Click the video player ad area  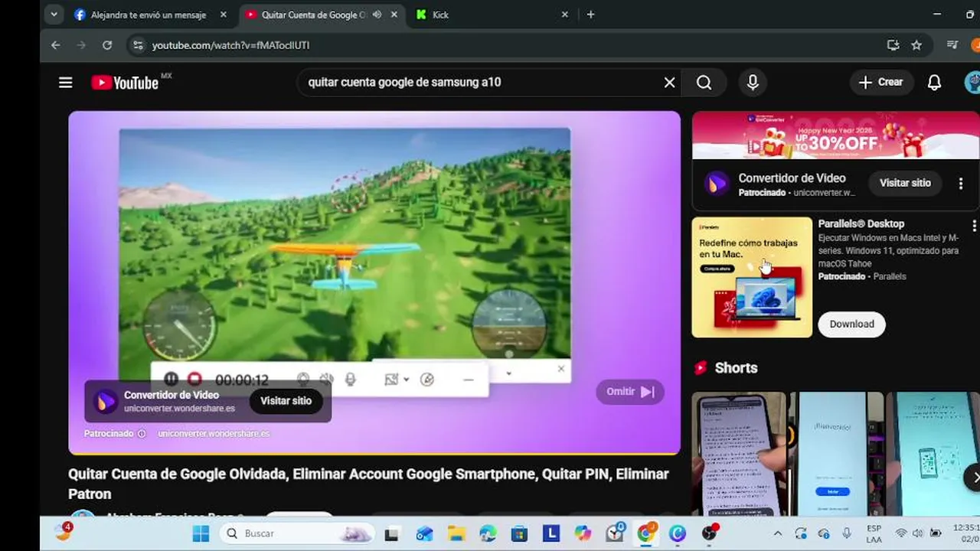(374, 282)
